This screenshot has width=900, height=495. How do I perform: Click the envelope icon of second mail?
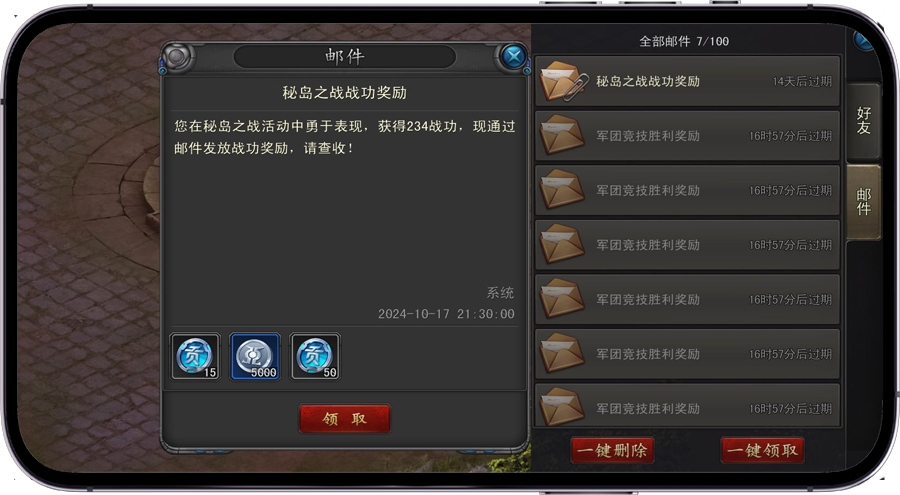tap(562, 135)
